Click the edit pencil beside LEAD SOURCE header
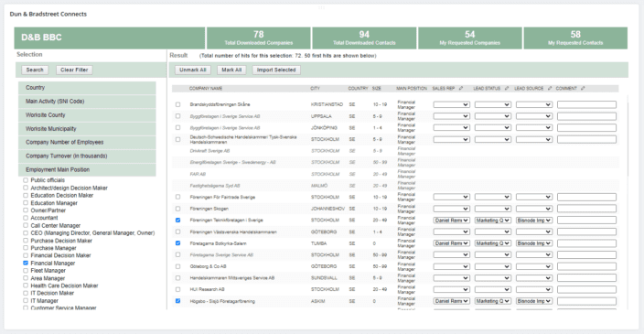The height and width of the screenshot is (334, 644). click(550, 89)
